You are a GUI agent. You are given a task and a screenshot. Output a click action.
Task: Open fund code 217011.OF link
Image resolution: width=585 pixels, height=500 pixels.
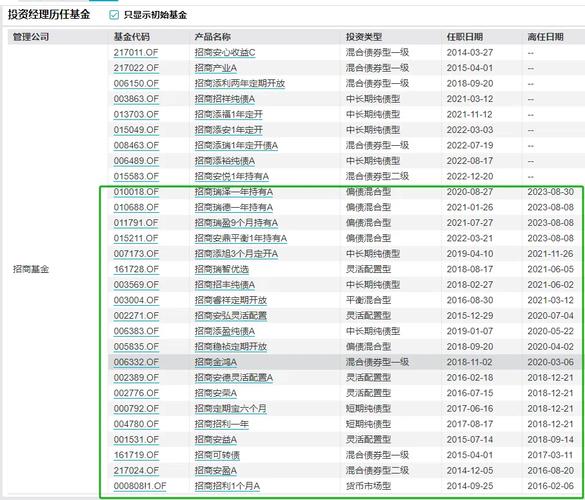[x=136, y=53]
